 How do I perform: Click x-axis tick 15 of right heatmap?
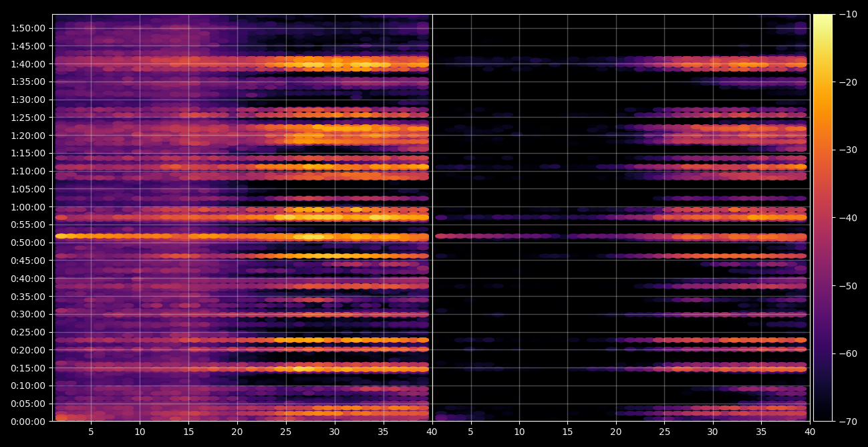(x=568, y=432)
